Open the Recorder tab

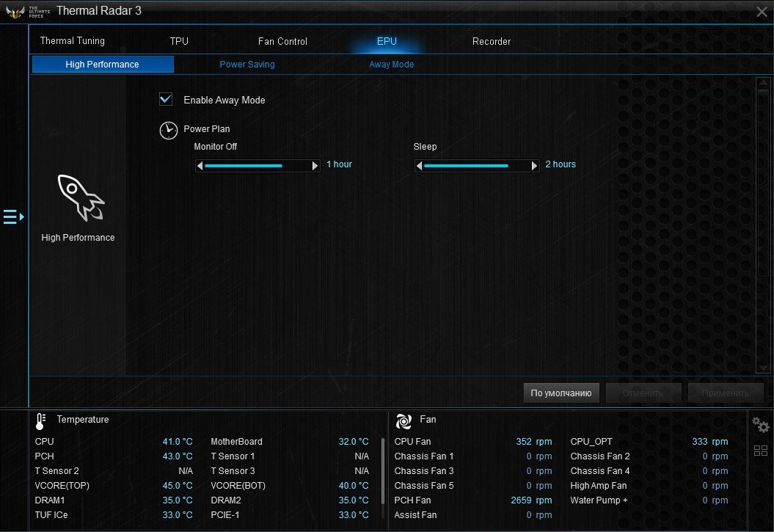[x=491, y=41]
